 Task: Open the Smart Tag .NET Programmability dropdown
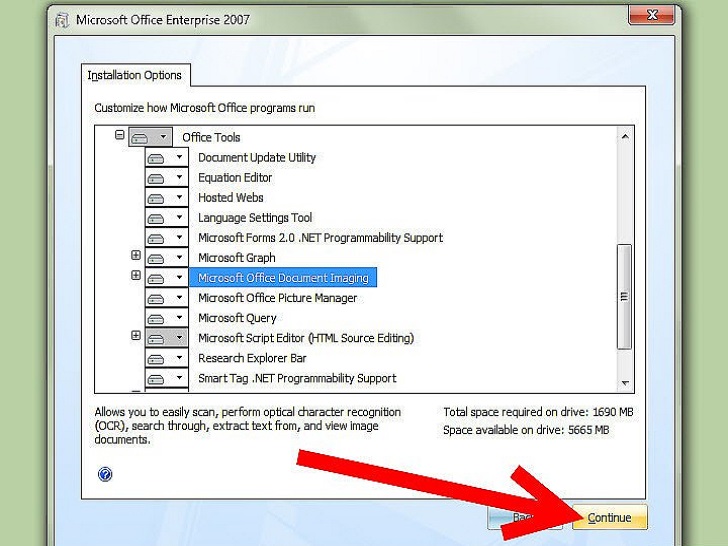179,378
